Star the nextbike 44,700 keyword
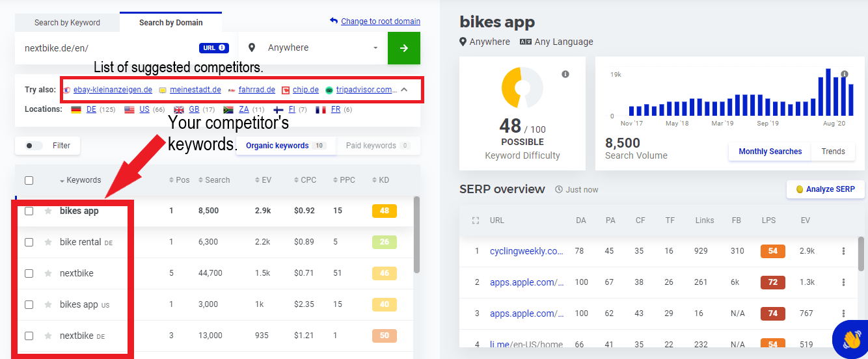868x359 pixels. coord(47,273)
